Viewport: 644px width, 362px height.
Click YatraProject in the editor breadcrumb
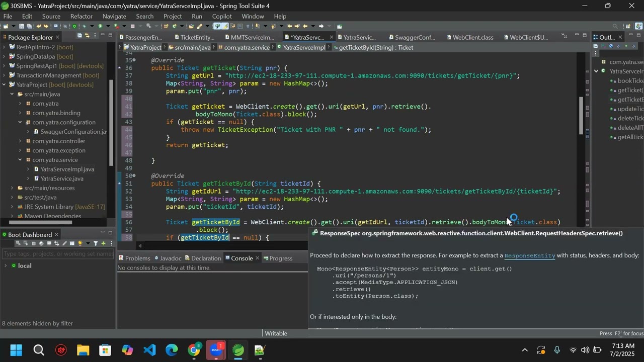point(142,47)
